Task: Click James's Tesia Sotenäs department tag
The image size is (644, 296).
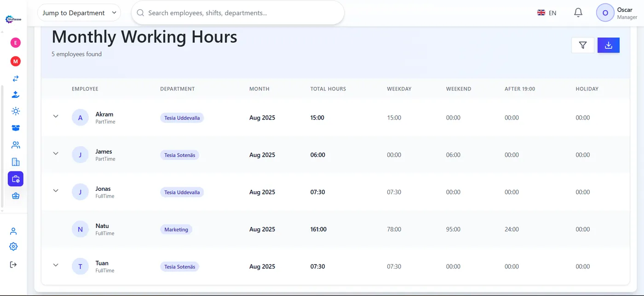Action: tap(180, 155)
